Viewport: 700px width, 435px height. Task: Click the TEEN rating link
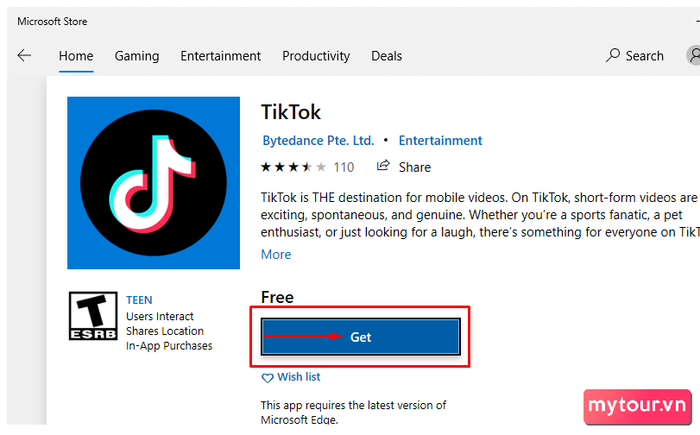[x=139, y=300]
